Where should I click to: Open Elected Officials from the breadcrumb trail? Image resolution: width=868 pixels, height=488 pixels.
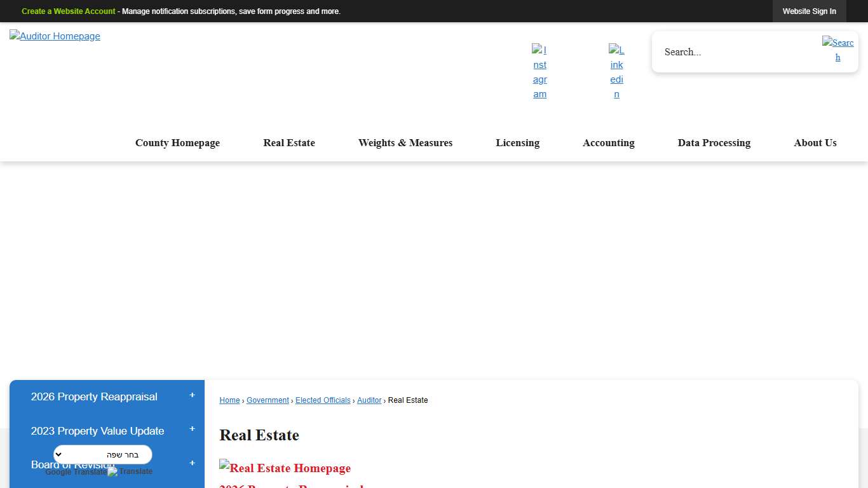(x=323, y=400)
